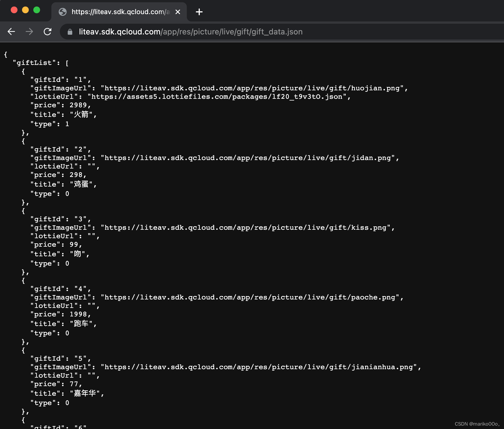This screenshot has width=504, height=429.
Task: Click the title "鸡蛋" line
Action: [63, 184]
